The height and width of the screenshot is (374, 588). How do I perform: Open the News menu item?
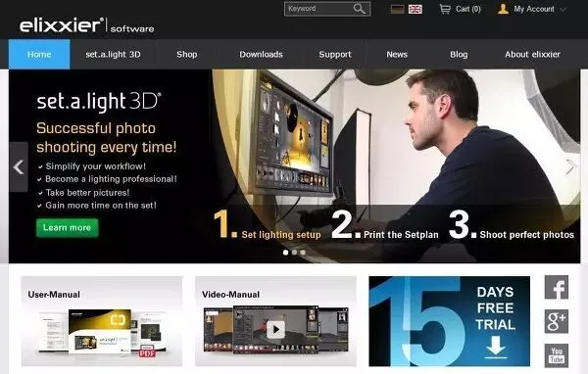[397, 55]
